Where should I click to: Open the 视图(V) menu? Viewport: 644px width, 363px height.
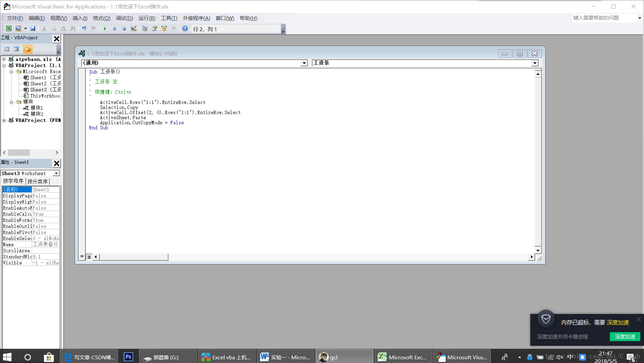tap(59, 18)
